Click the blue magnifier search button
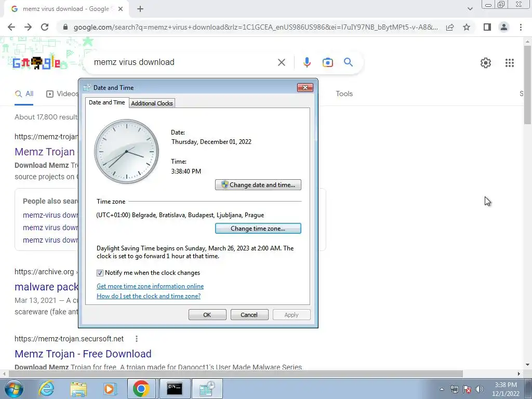This screenshot has width=532, height=399. pos(348,62)
